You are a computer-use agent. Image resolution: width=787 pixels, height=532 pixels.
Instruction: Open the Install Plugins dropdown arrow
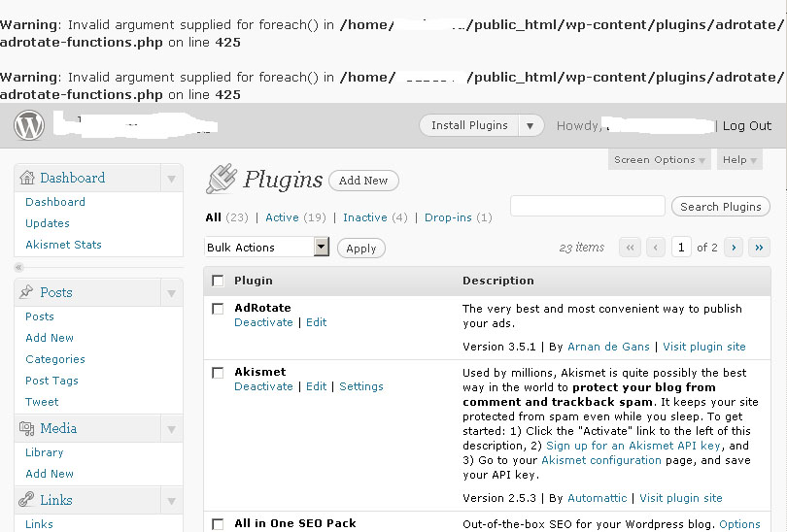530,126
